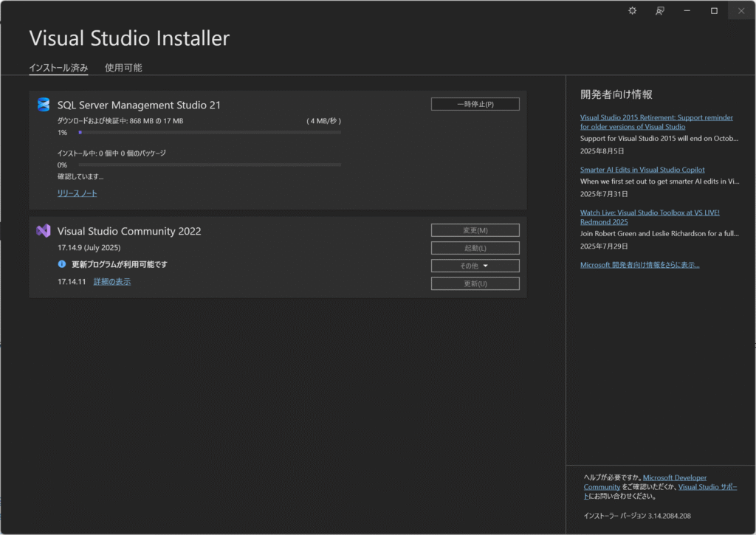Click the date 2025年7月31日
756x535 pixels.
(x=604, y=194)
